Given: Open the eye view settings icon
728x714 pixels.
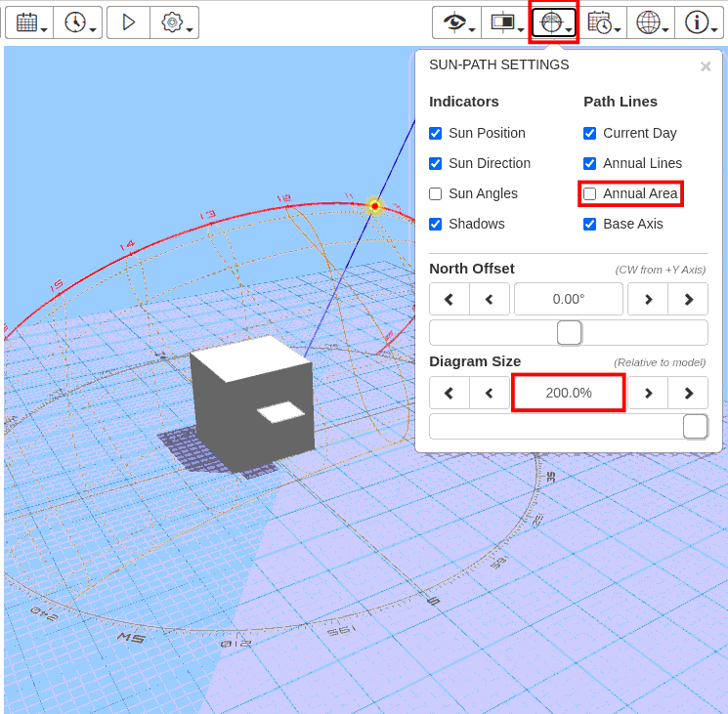Looking at the screenshot, I should (454, 22).
